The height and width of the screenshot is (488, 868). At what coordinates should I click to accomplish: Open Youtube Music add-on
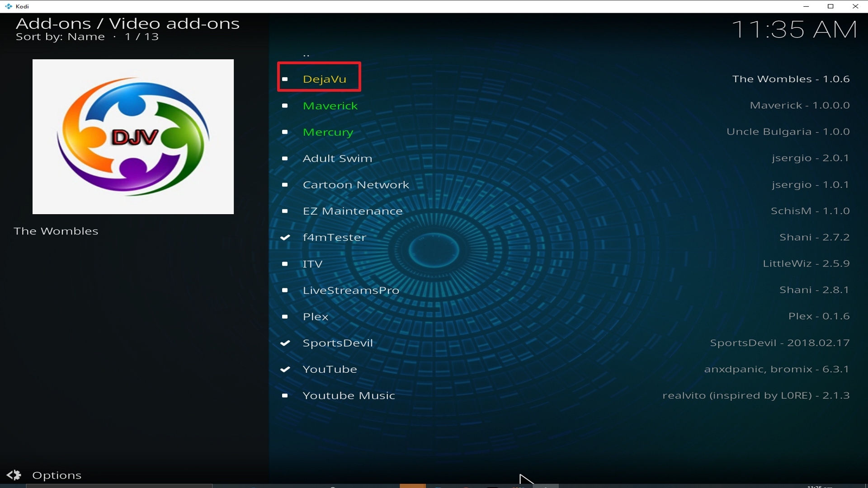(349, 396)
